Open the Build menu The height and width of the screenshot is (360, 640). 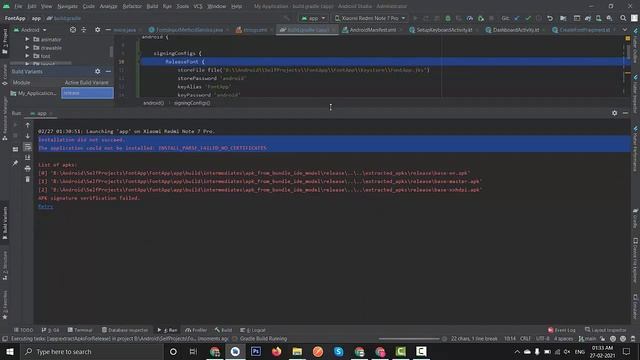point(152,6)
